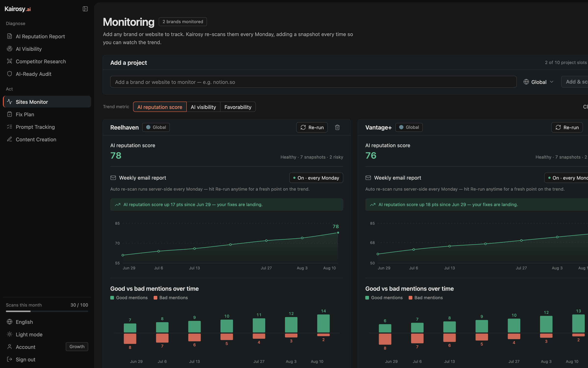The height and width of the screenshot is (368, 588).
Task: Select Favorability trend metric
Action: click(x=238, y=107)
